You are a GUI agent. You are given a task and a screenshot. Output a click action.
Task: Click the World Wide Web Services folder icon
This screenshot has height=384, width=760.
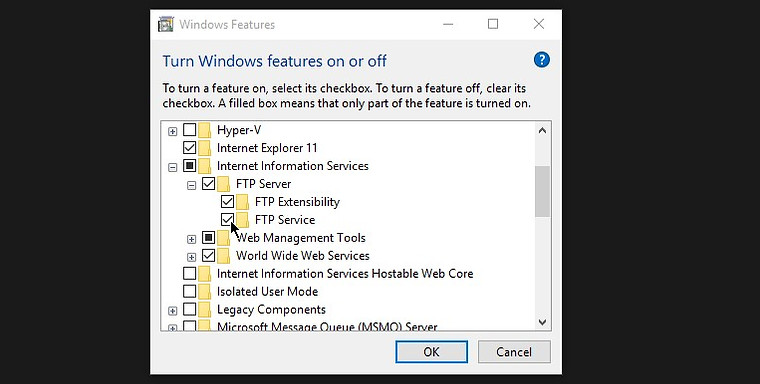coord(223,256)
